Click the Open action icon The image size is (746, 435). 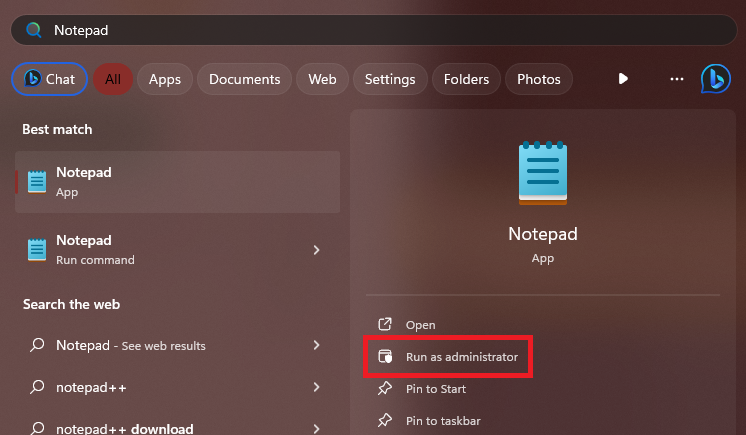coord(384,325)
